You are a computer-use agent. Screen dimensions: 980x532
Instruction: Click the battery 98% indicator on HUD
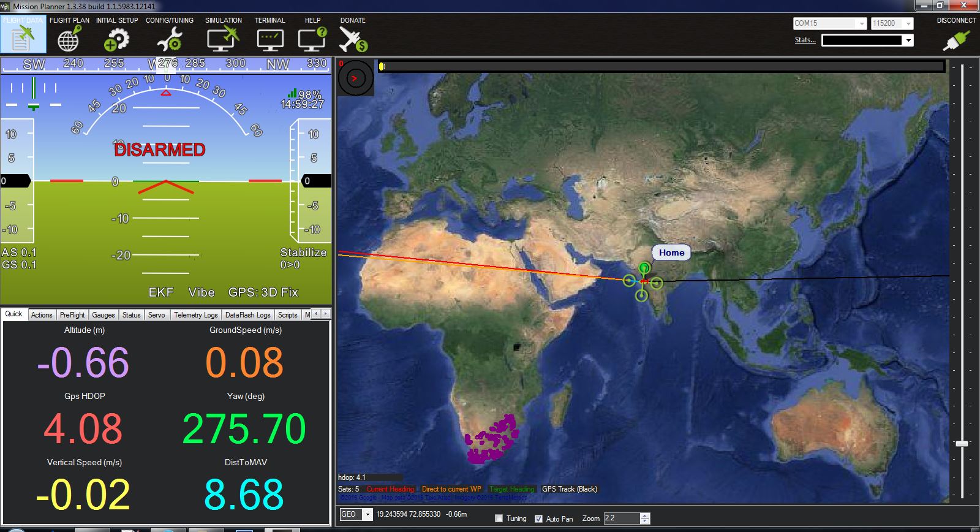coord(305,94)
